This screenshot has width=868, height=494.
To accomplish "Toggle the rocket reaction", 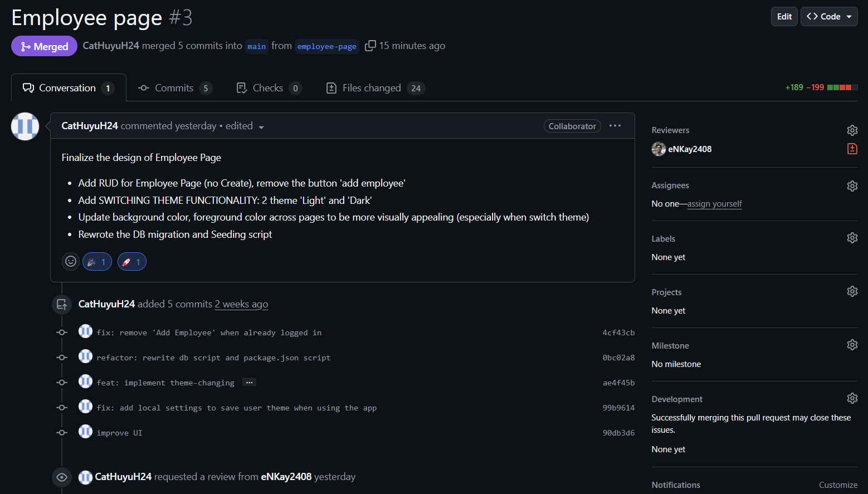I will click(131, 261).
